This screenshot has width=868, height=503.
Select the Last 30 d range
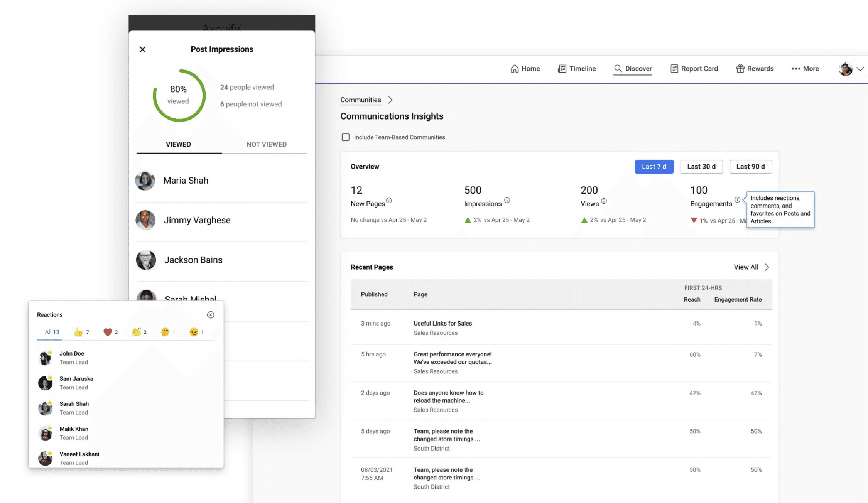coord(701,167)
